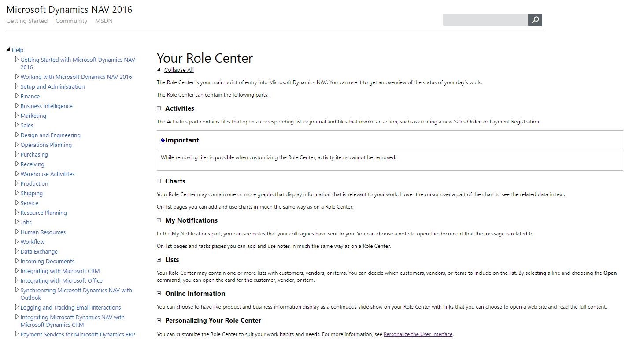Expand the Sales tree node arrow
Screen dimensions: 644x340
pos(17,125)
